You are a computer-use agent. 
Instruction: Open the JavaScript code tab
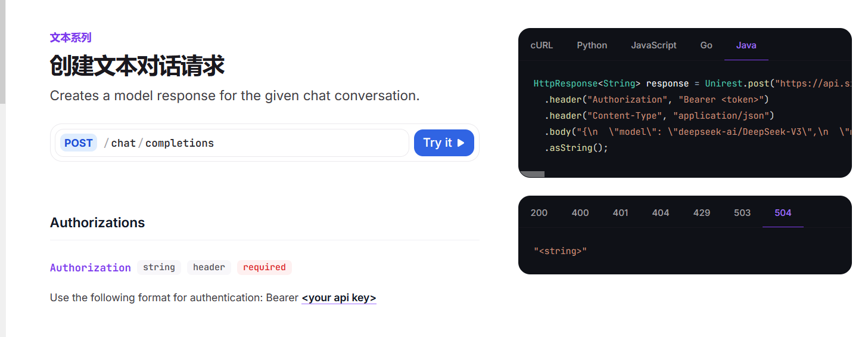(654, 45)
